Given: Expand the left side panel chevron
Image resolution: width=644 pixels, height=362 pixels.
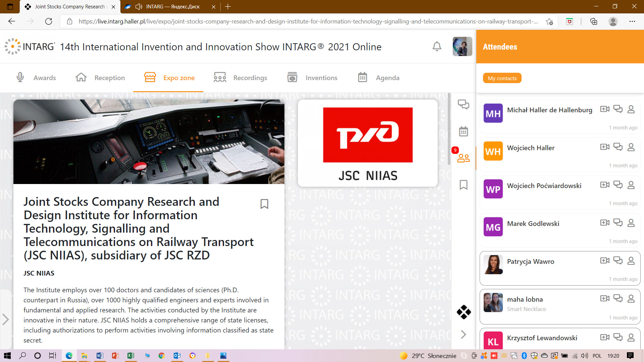Looking at the screenshot, I should (5, 319).
